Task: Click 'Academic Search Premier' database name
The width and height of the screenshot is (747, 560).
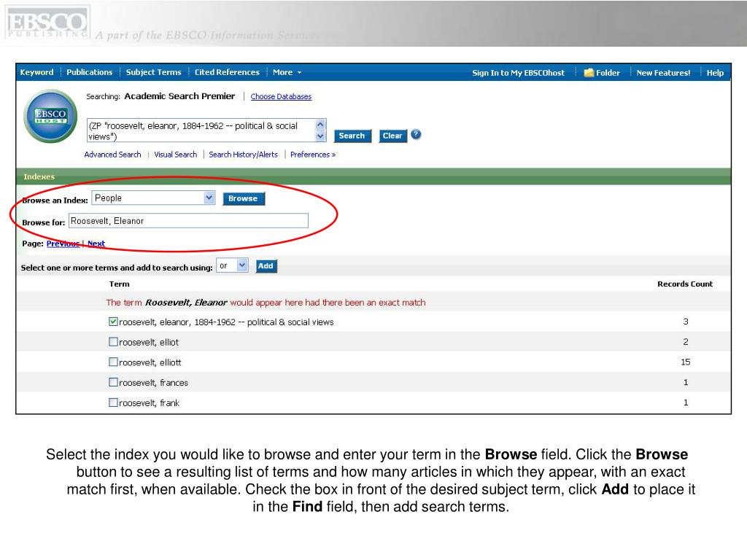Action: [x=179, y=96]
